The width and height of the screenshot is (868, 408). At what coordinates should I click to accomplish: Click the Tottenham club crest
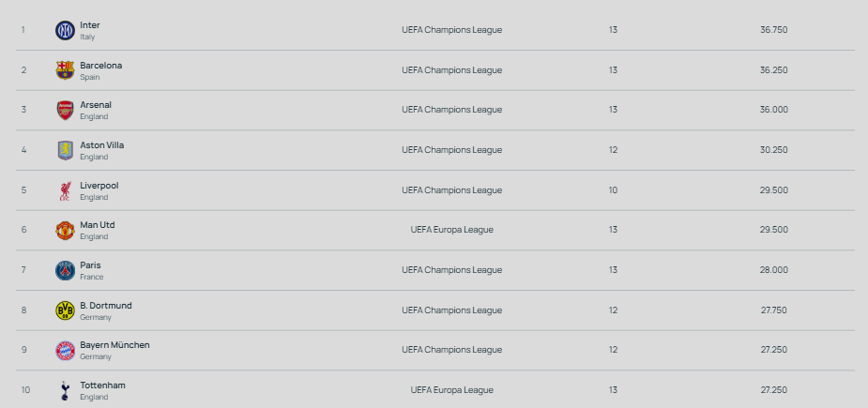pyautogui.click(x=65, y=390)
